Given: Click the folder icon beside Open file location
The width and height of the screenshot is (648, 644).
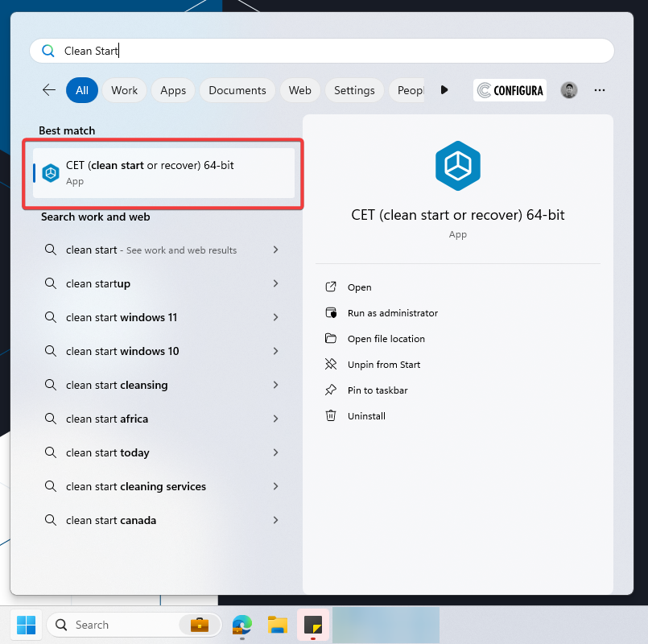Looking at the screenshot, I should pyautogui.click(x=331, y=338).
